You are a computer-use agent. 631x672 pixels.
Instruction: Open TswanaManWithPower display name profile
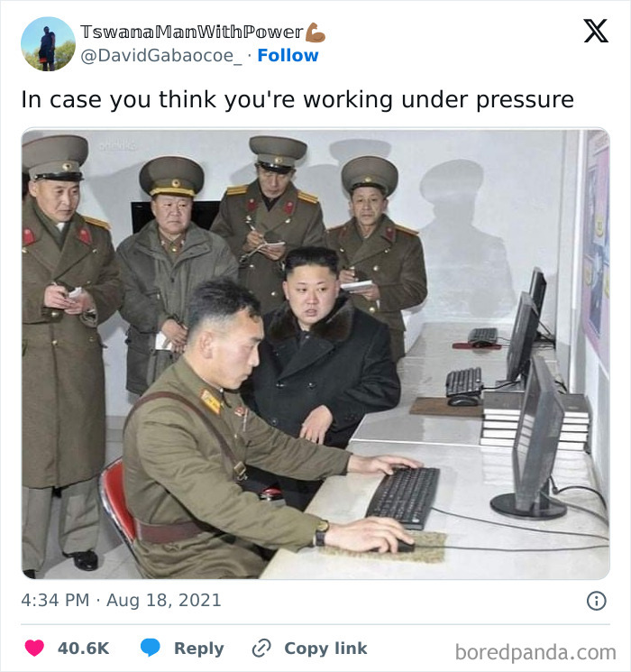pos(192,32)
